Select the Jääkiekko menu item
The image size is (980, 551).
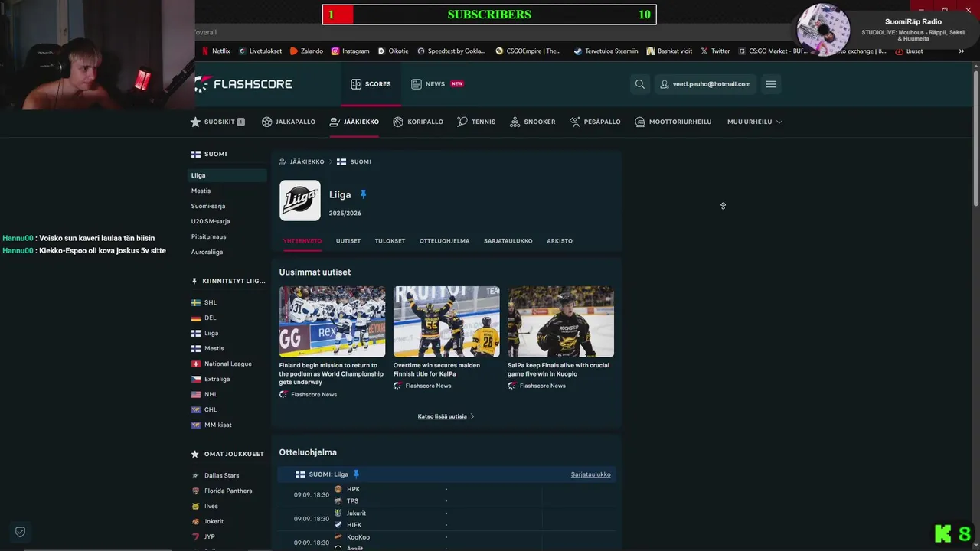click(354, 122)
